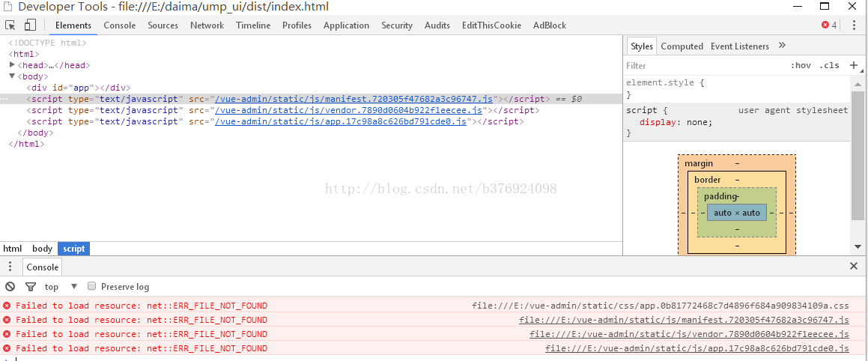Open console error link for app.17c98a8c626bd791cde0.js

[x=697, y=349]
